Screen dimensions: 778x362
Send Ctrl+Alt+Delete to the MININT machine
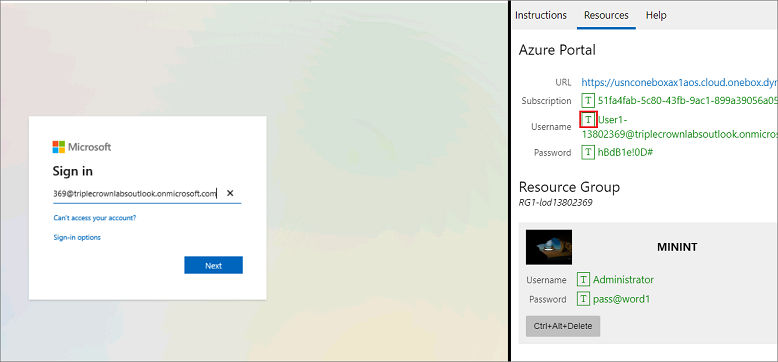(563, 326)
